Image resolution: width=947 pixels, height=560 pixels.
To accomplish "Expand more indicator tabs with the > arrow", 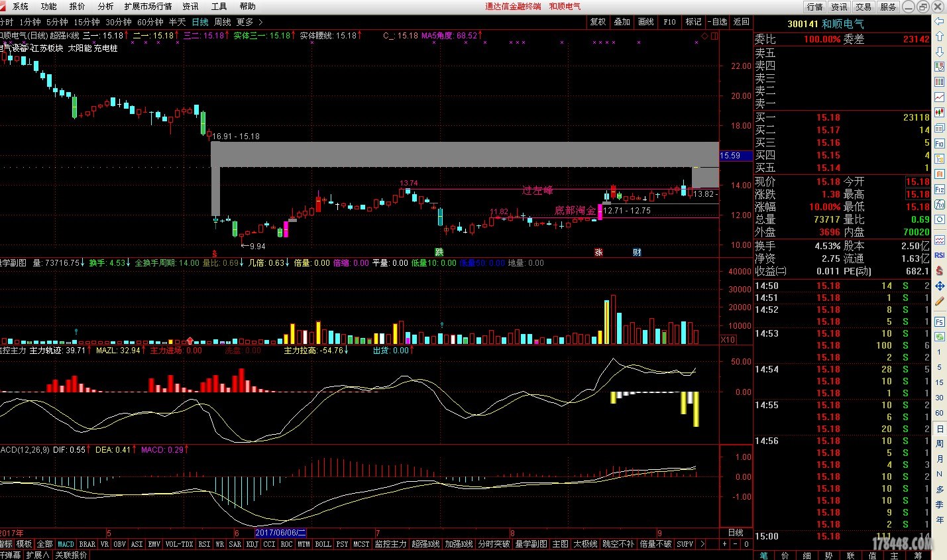I will click(x=702, y=544).
